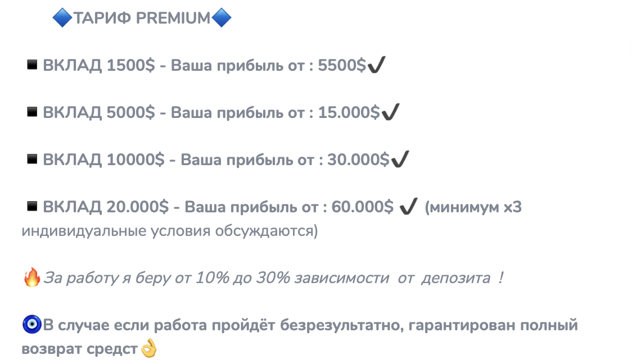Image resolution: width=632 pixels, height=364 pixels.
Task: Click the fire emoji before 'За работу'
Action: point(31,278)
